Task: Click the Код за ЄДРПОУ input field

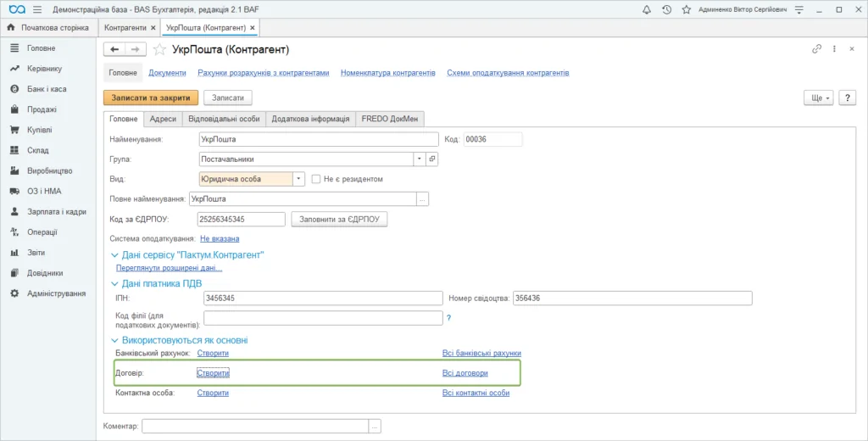Action: 242,220
